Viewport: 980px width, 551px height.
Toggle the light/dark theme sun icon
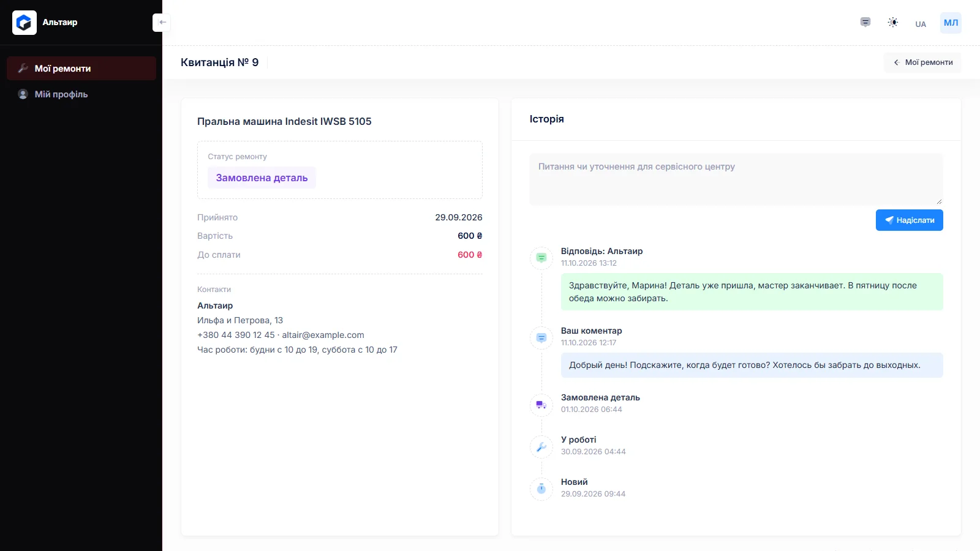893,23
